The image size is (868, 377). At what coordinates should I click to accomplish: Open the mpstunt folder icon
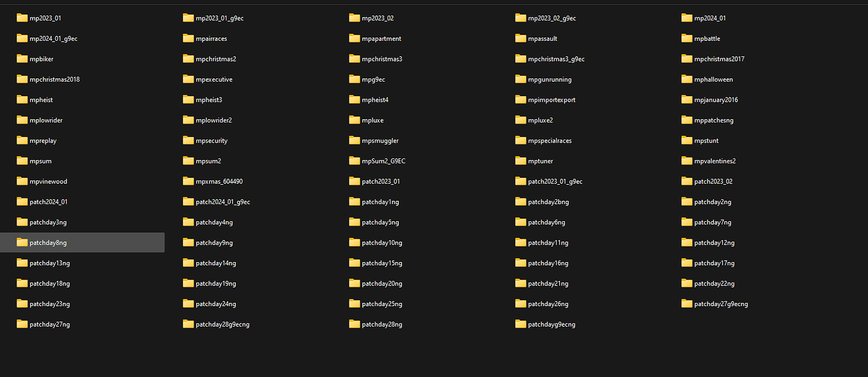tap(687, 140)
